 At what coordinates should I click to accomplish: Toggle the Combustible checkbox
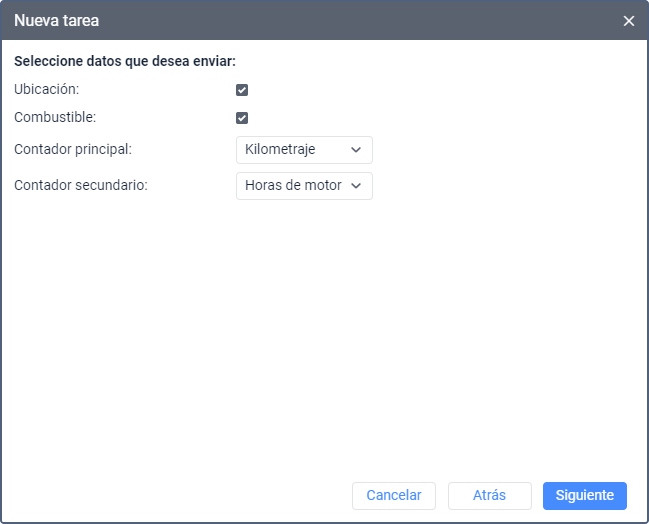[x=242, y=118]
